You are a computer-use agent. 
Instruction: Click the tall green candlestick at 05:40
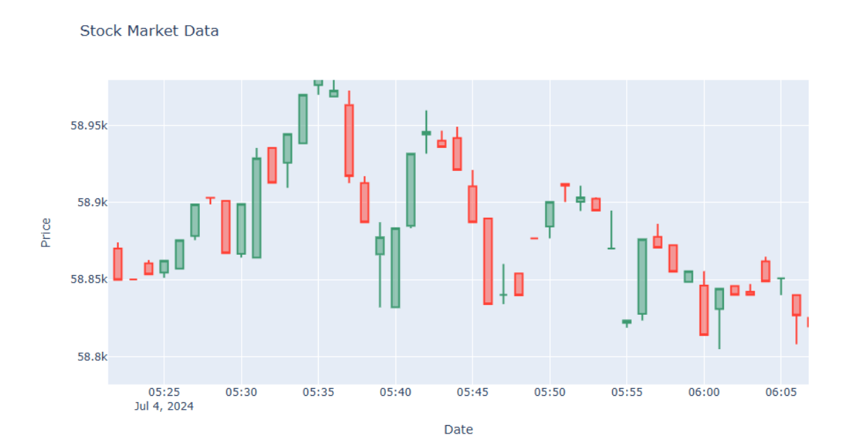[x=396, y=267]
